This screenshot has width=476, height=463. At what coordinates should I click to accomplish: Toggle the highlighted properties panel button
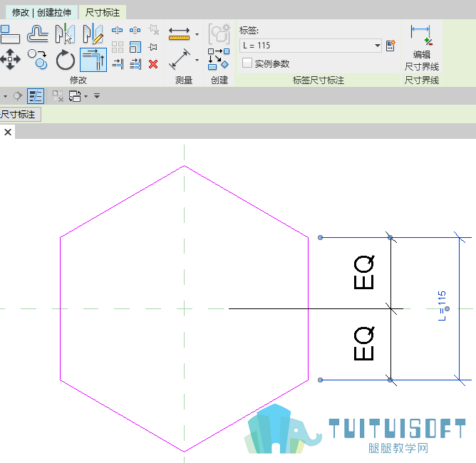[x=36, y=96]
